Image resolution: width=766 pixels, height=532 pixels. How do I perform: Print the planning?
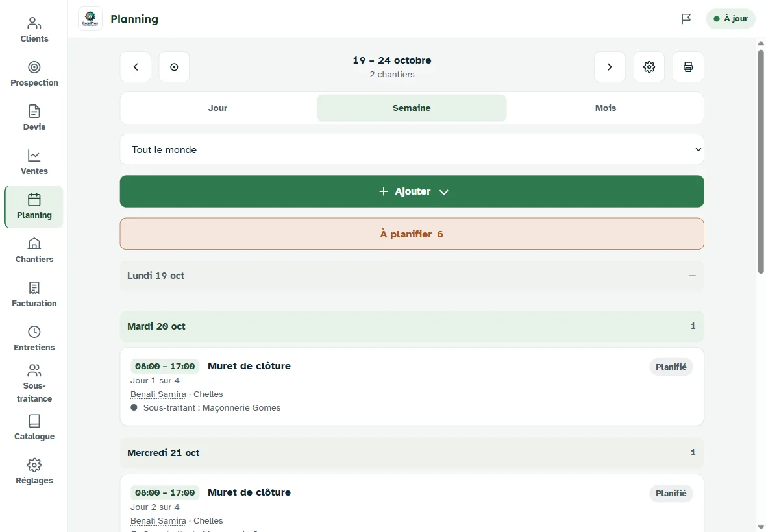point(688,67)
